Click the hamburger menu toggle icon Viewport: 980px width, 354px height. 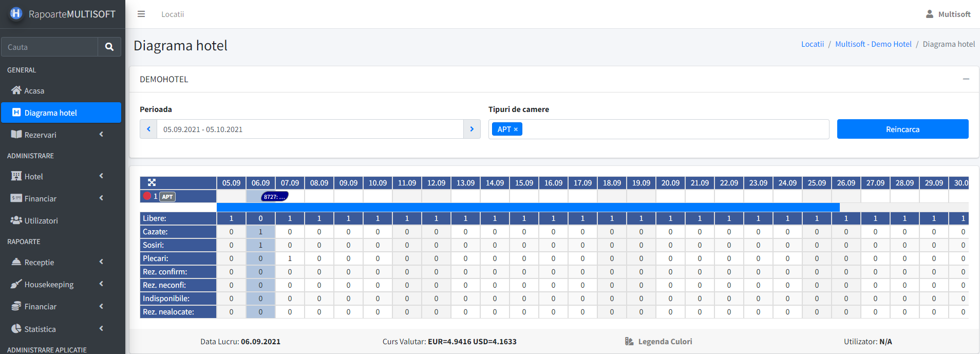[141, 14]
